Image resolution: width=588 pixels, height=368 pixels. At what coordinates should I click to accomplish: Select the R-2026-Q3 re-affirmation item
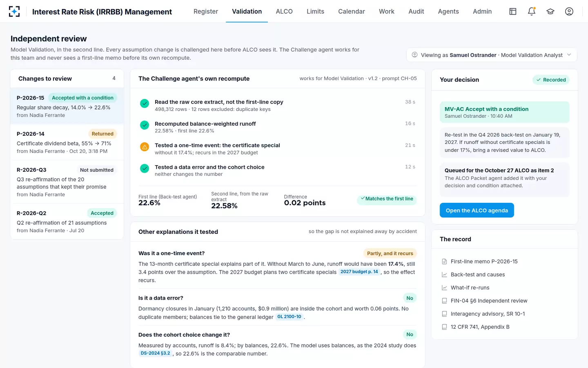pos(67,182)
